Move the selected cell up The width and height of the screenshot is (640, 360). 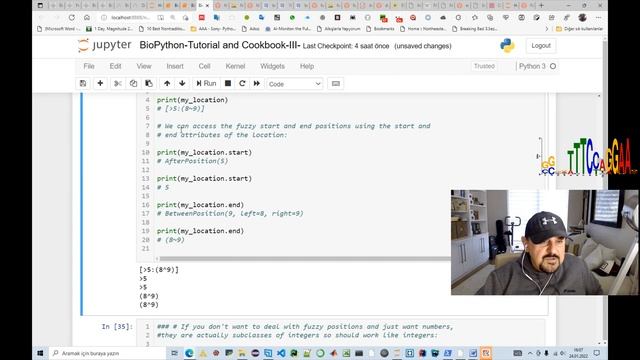[x=167, y=83]
